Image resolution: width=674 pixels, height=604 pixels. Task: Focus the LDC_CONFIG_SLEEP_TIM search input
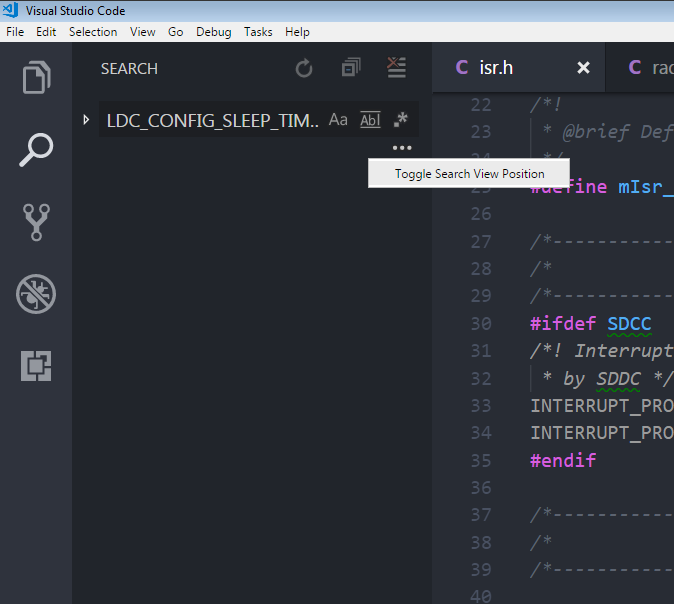coord(212,120)
